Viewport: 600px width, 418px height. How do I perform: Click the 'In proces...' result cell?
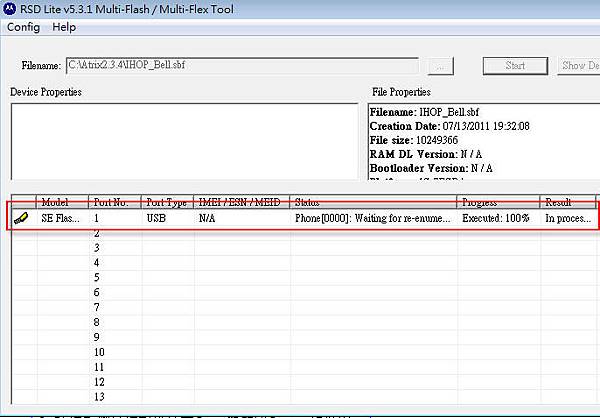(568, 219)
